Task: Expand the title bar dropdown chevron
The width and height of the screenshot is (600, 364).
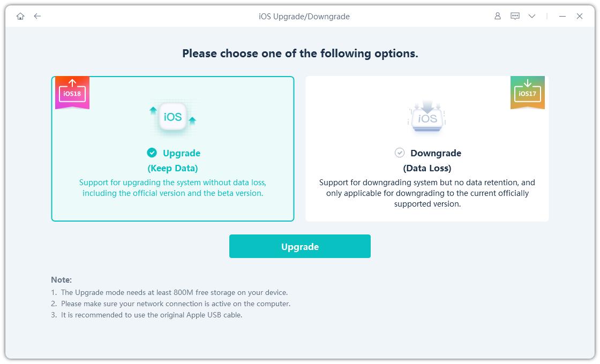Action: point(532,16)
